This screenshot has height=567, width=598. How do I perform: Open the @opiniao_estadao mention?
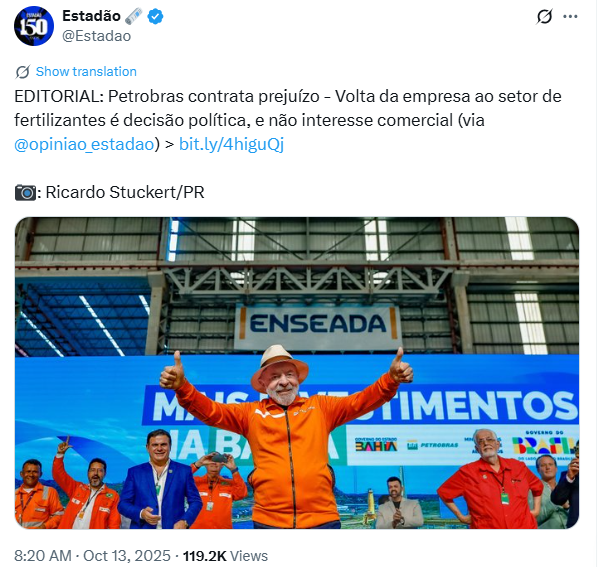coord(84,144)
